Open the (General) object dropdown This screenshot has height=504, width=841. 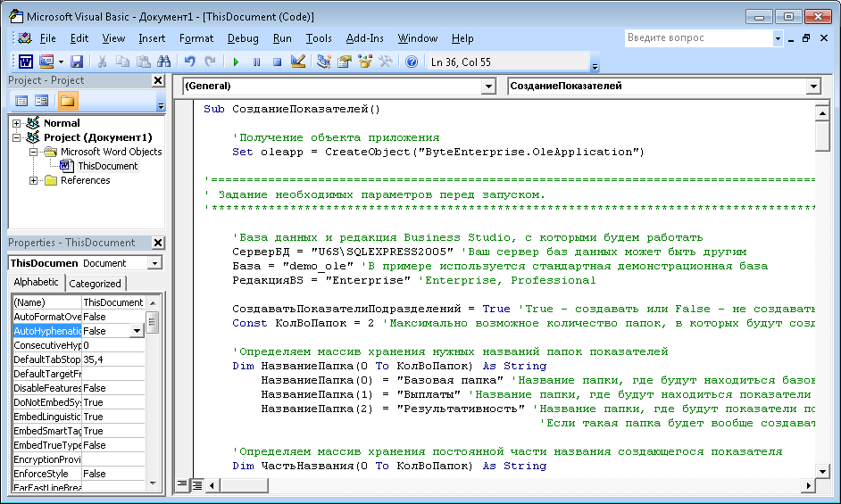[487, 87]
